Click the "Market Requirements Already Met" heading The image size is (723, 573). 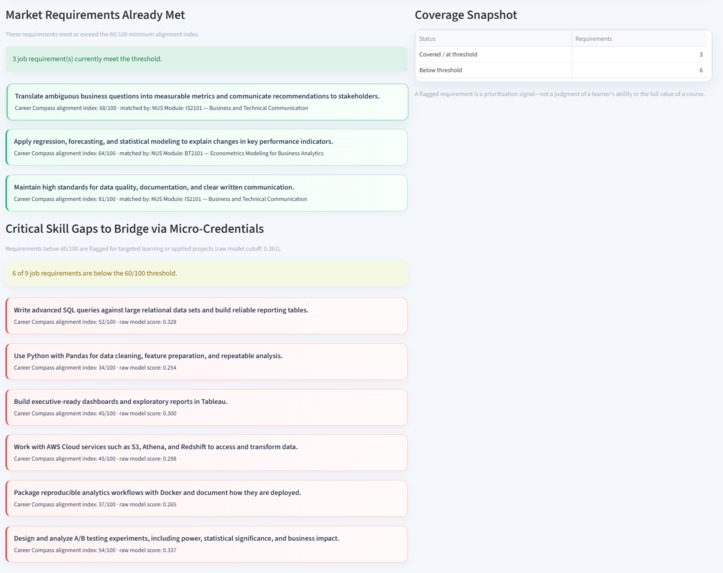[95, 15]
